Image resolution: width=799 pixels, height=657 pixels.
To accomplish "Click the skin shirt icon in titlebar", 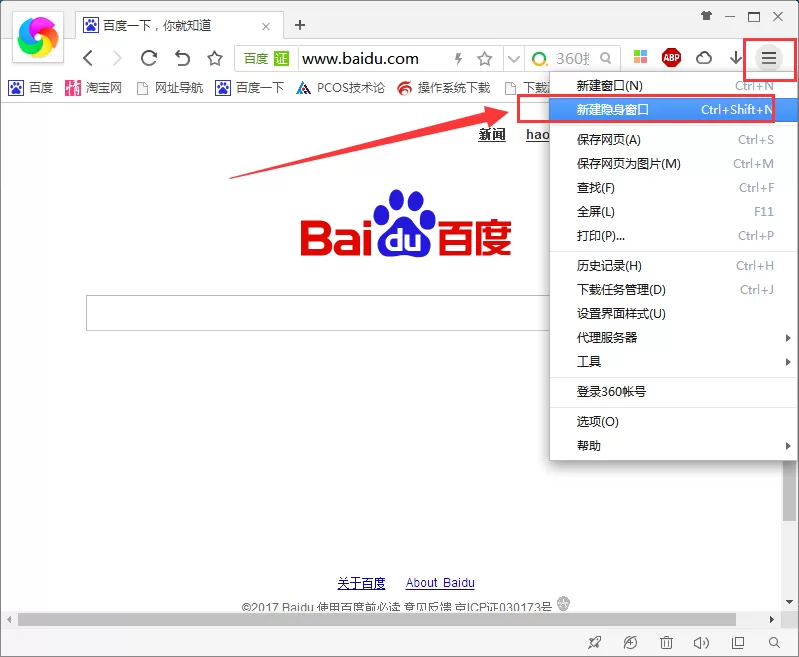I will (706, 16).
